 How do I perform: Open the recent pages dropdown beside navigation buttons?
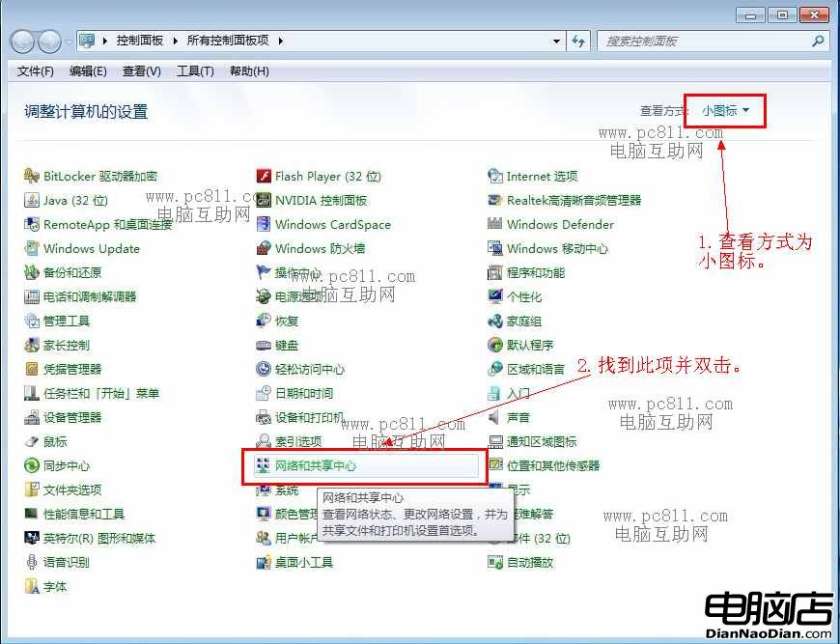click(x=70, y=42)
